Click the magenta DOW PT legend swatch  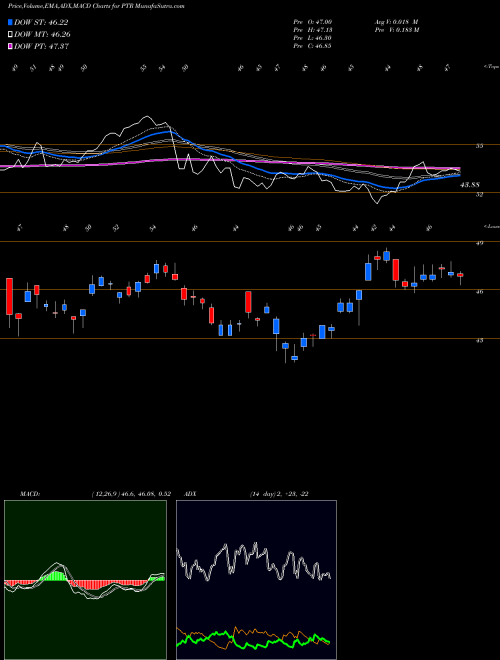(11, 46)
